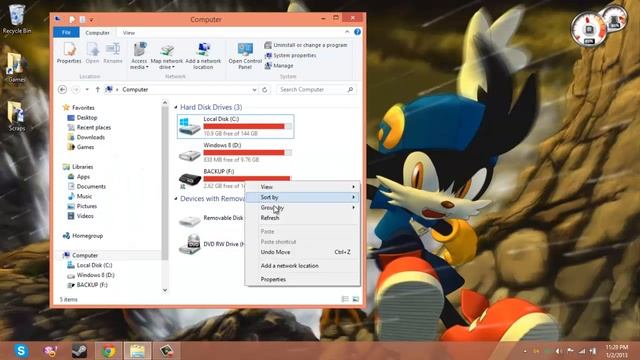Open address bar history dropdown
The width and height of the screenshot is (640, 360).
click(x=254, y=89)
